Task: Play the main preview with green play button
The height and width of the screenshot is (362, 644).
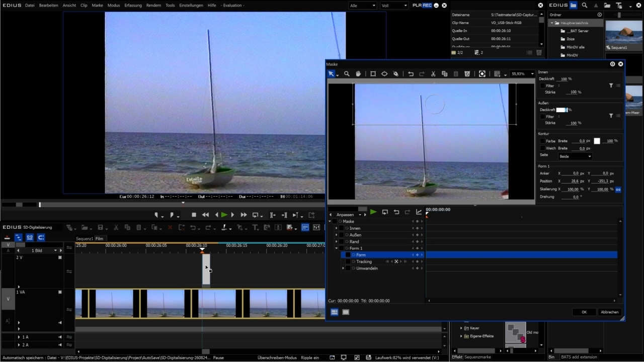Action: pos(224,215)
